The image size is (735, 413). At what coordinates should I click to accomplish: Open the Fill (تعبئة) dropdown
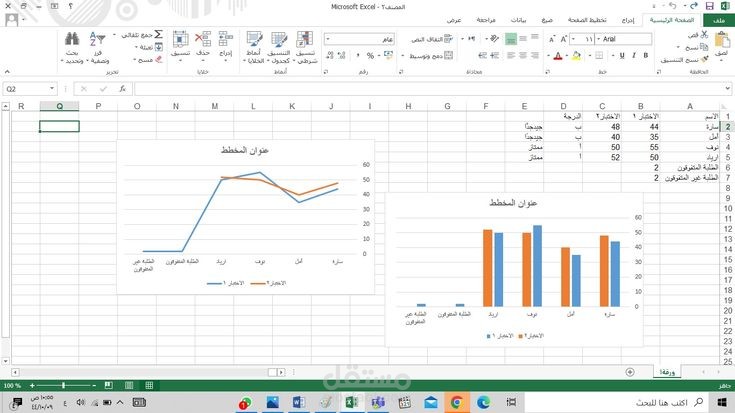coord(148,47)
